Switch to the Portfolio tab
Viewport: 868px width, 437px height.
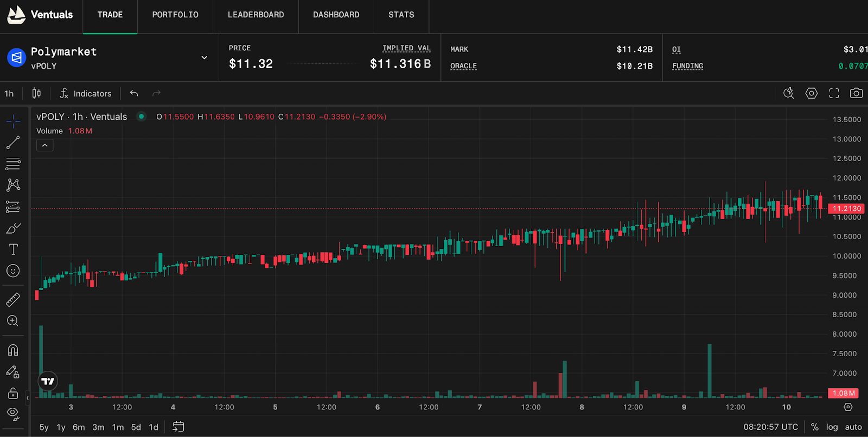click(175, 15)
